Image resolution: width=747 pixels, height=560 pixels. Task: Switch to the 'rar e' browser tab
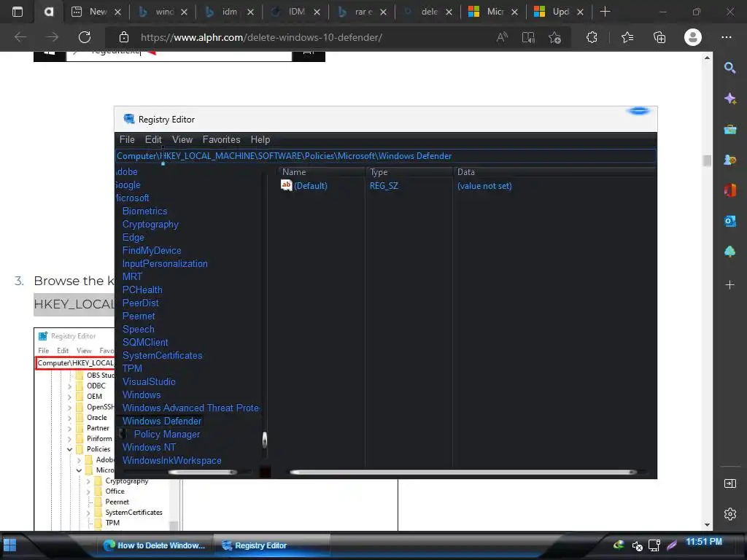coord(362,12)
